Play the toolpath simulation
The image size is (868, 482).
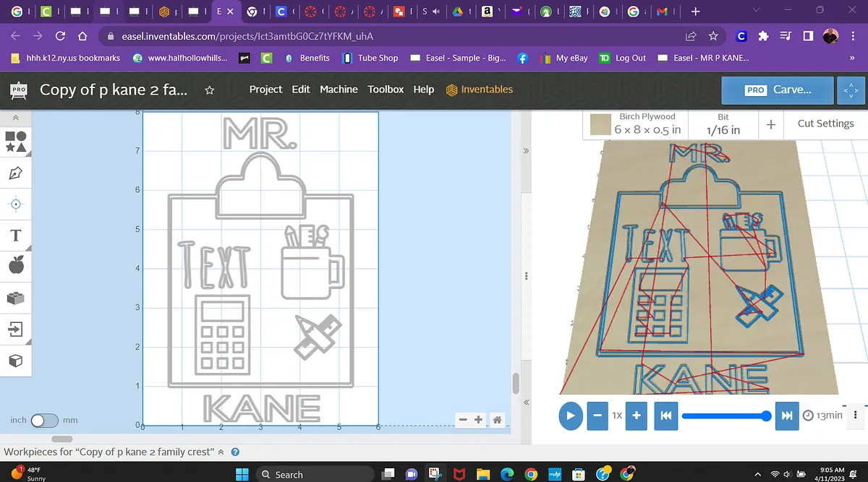coord(570,416)
